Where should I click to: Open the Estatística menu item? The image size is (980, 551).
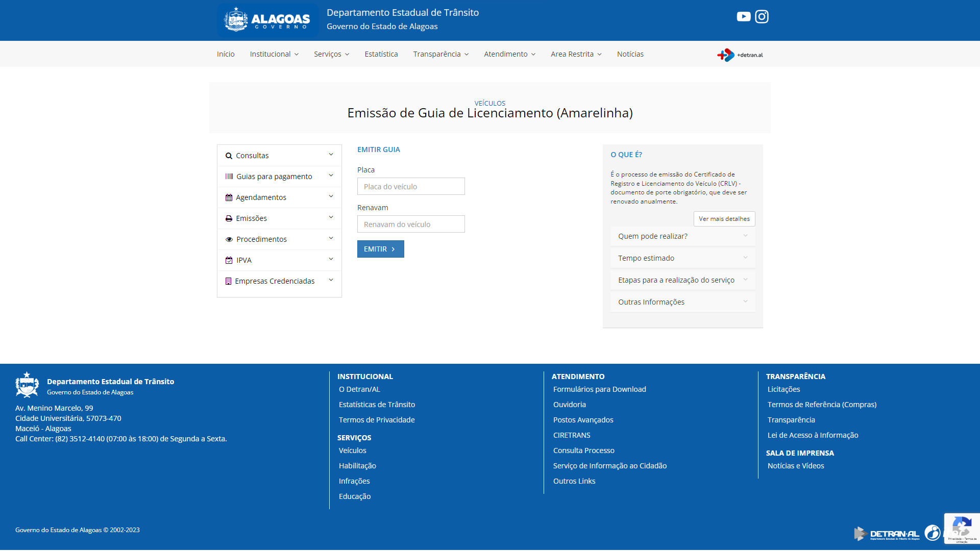click(x=381, y=54)
